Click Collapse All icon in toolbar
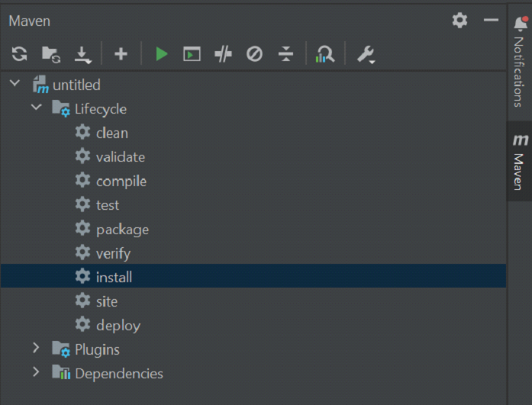The image size is (532, 405). (285, 54)
